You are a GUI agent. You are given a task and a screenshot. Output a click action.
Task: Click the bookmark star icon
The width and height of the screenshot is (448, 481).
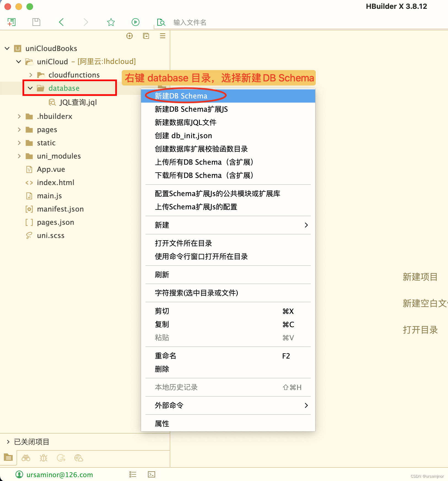coord(111,22)
